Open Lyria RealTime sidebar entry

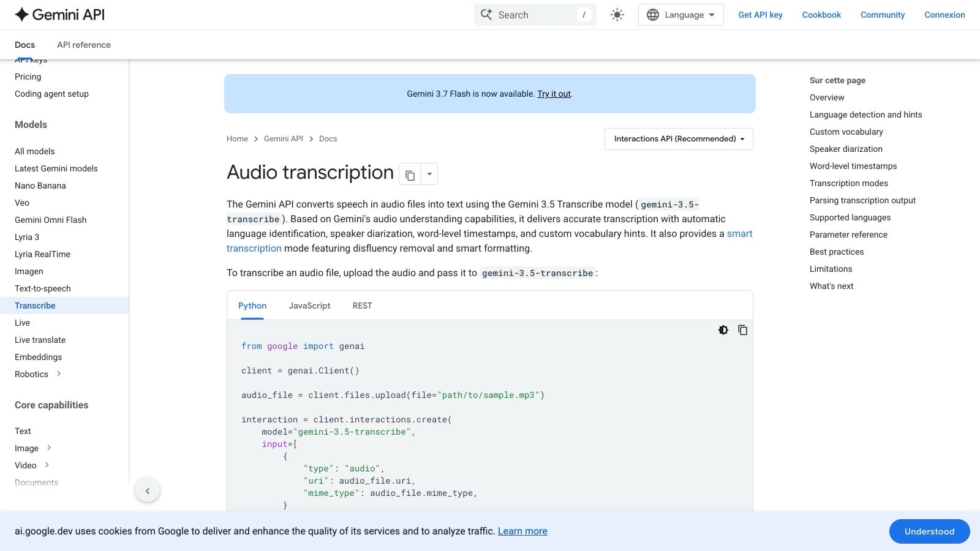click(x=42, y=254)
